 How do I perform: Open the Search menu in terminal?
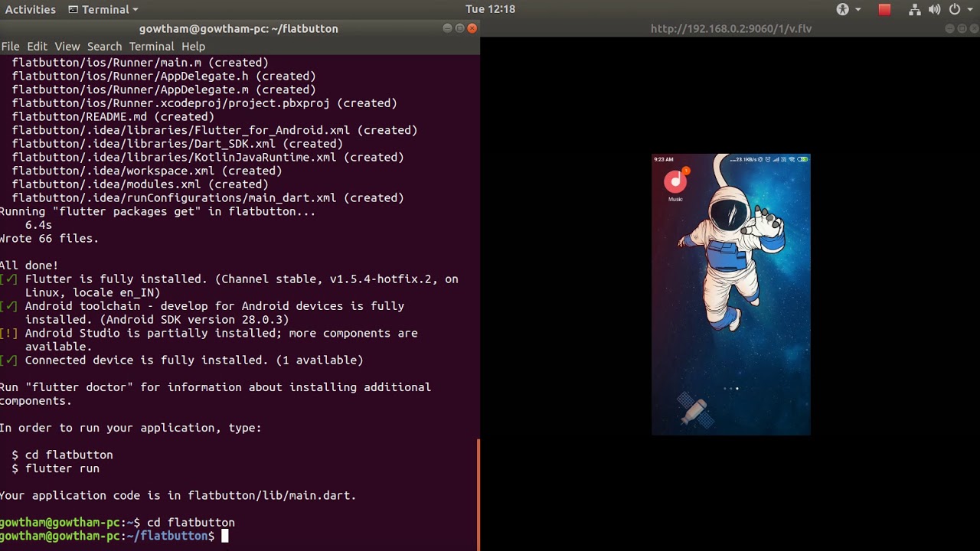(x=104, y=47)
